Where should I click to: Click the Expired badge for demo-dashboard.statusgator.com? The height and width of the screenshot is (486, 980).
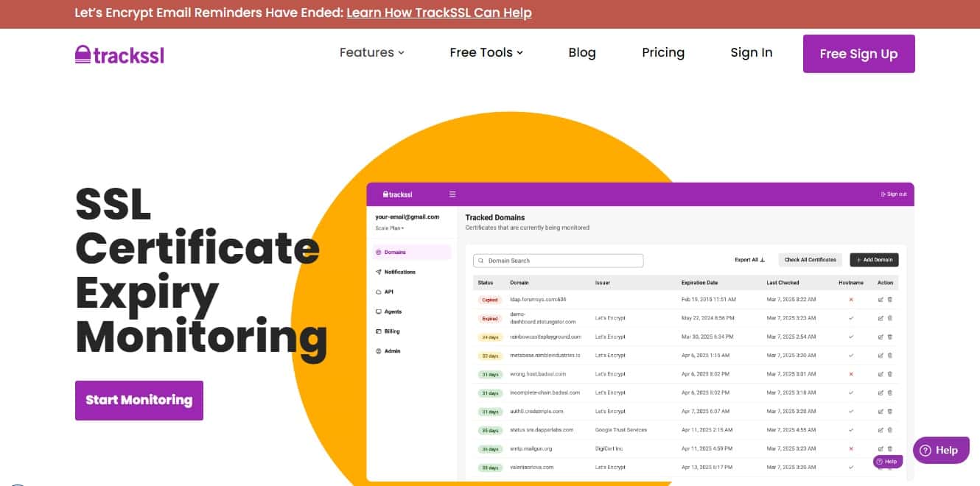[490, 319]
